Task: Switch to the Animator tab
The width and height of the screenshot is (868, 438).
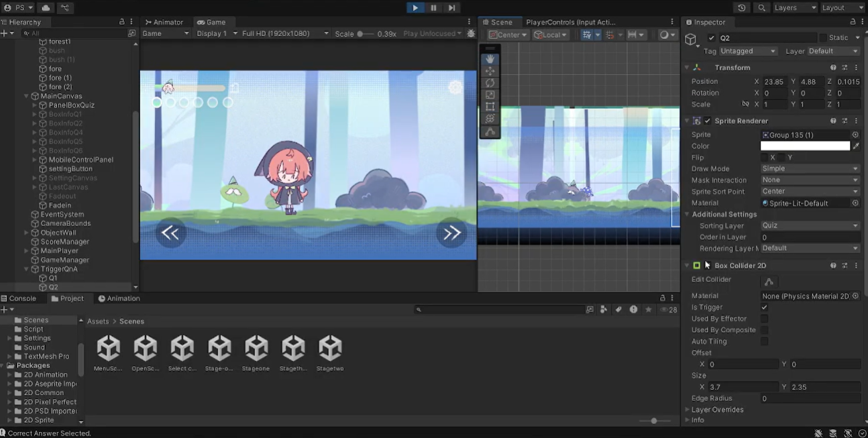Action: 164,22
